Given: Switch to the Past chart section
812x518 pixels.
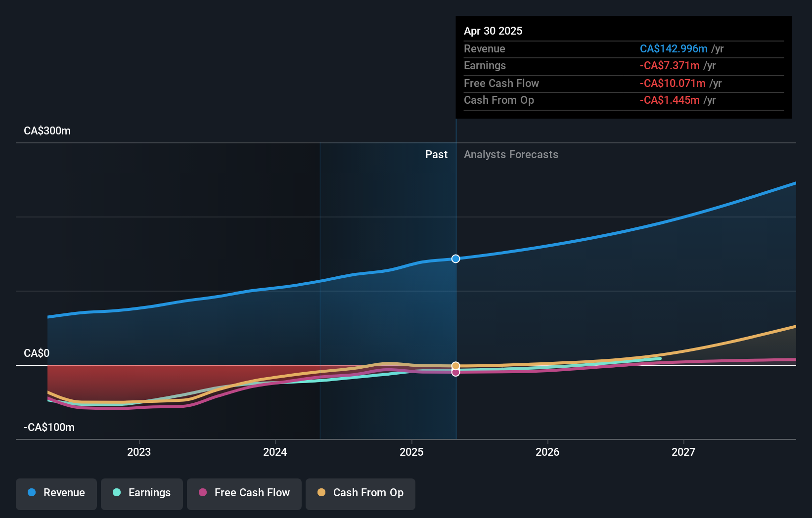Looking at the screenshot, I should [x=436, y=154].
